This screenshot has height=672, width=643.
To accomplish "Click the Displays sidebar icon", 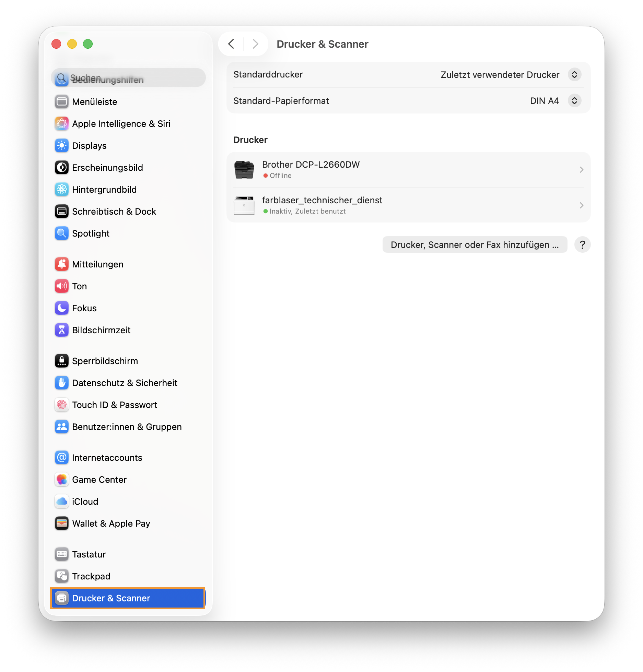I will [x=62, y=146].
